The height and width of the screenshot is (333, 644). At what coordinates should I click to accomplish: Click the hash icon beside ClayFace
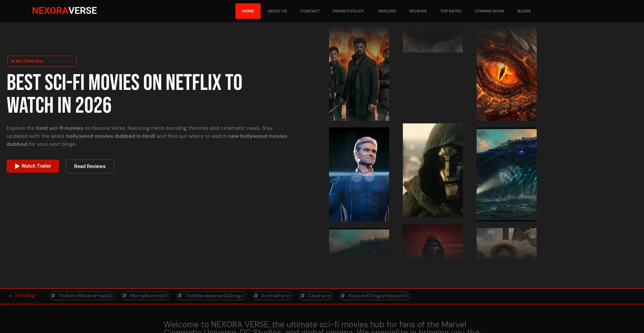(x=303, y=296)
